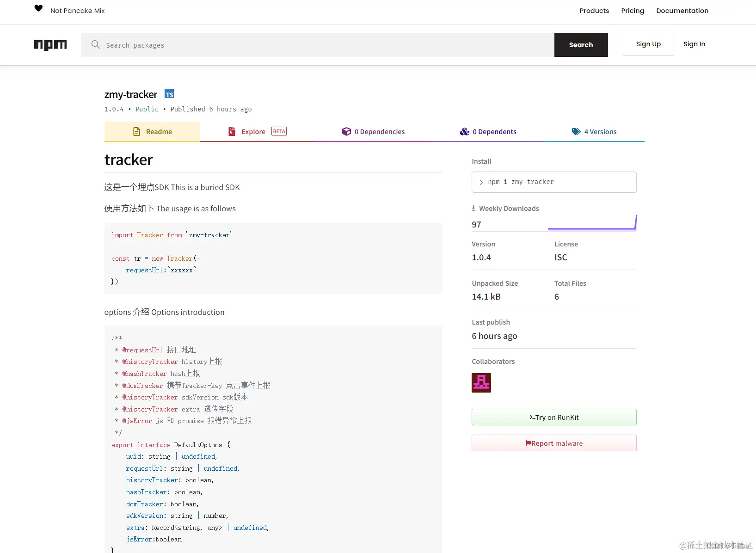The image size is (756, 553).
Task: Click the 'tracker' readme heading
Action: (129, 160)
